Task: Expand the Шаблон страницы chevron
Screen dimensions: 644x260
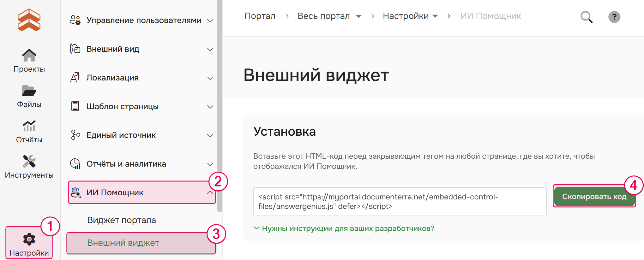Action: [210, 107]
